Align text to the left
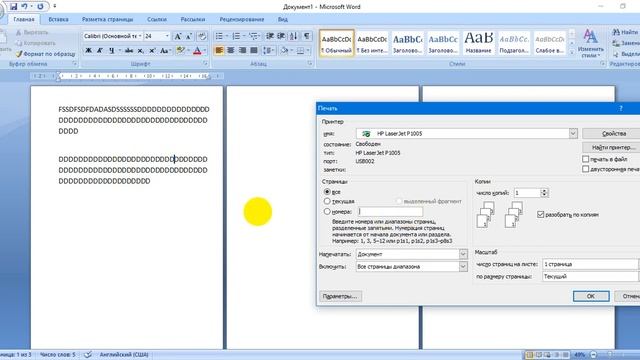The height and width of the screenshot is (360, 640). click(219, 51)
